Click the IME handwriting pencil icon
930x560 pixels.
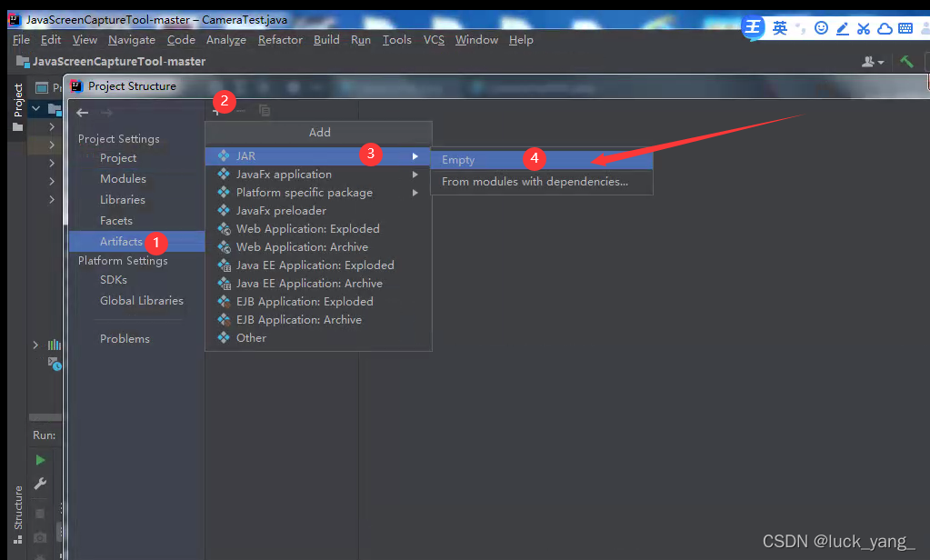(x=842, y=28)
